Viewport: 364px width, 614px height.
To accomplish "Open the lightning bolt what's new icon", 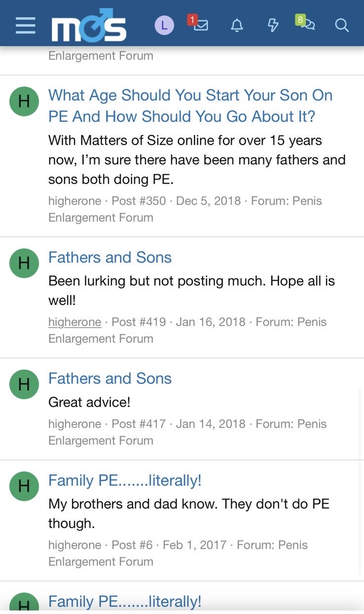I will pos(273,25).
